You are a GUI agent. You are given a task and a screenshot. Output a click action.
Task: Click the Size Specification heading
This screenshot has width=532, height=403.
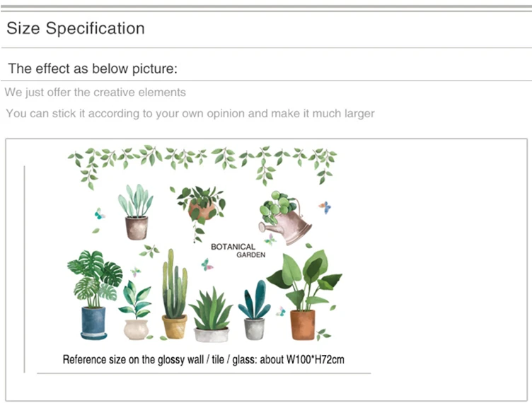pyautogui.click(x=75, y=28)
